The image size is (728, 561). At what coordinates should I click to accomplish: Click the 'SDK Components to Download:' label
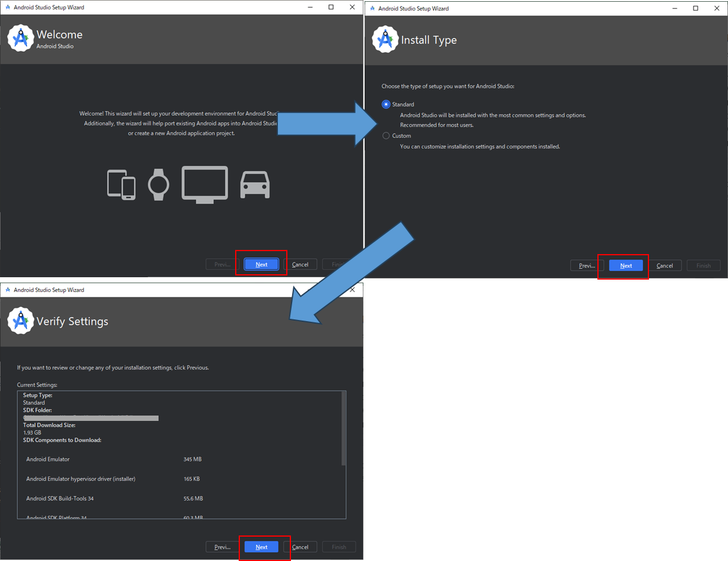point(62,440)
